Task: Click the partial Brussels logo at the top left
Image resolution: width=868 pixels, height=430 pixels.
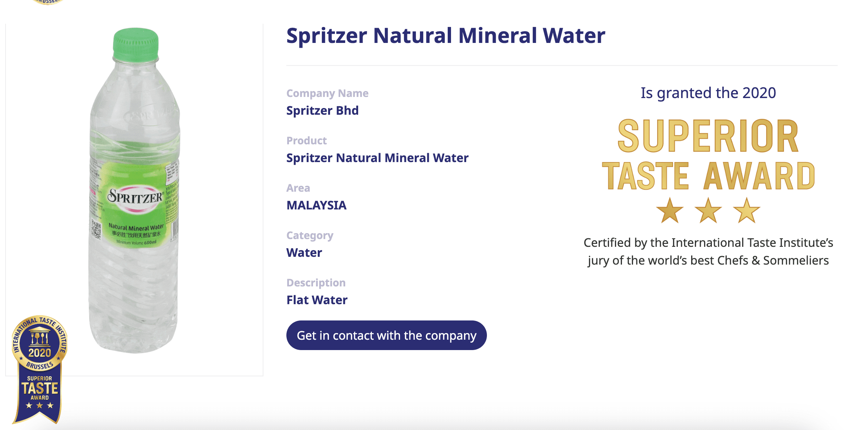Action: 48,2
